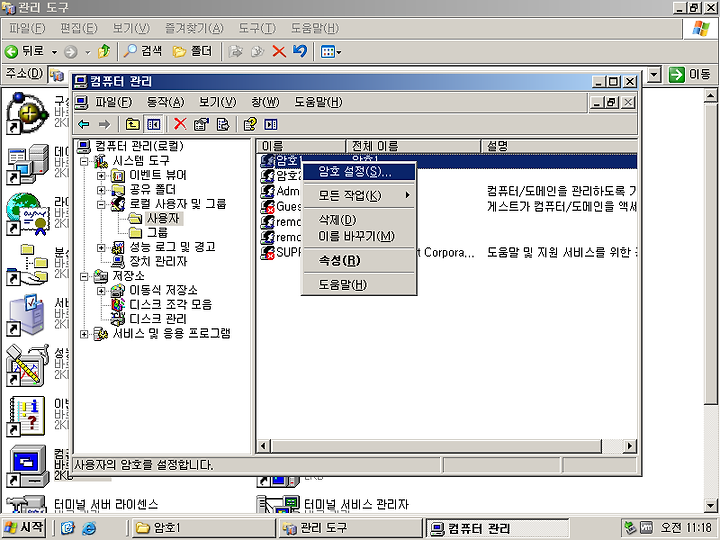
Task: Collapse the 시스템 도구 tree node
Action: tap(84, 161)
